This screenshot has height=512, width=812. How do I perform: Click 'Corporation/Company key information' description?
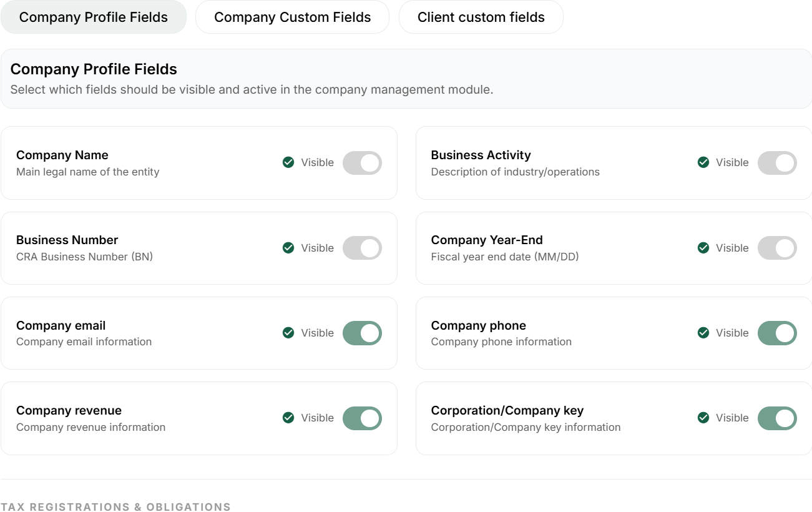click(x=526, y=427)
